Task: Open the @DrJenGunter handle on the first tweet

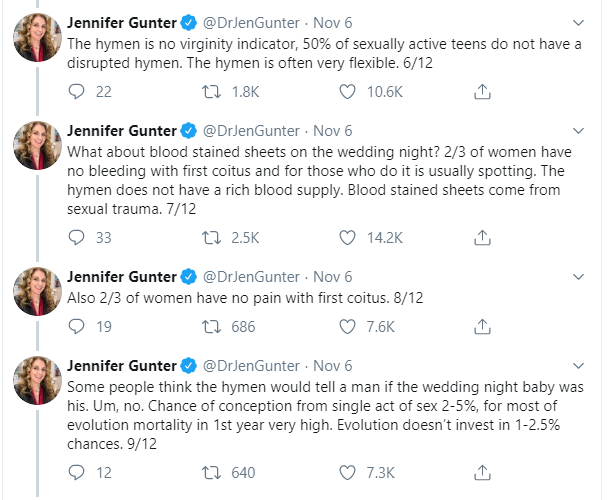Action: (251, 23)
